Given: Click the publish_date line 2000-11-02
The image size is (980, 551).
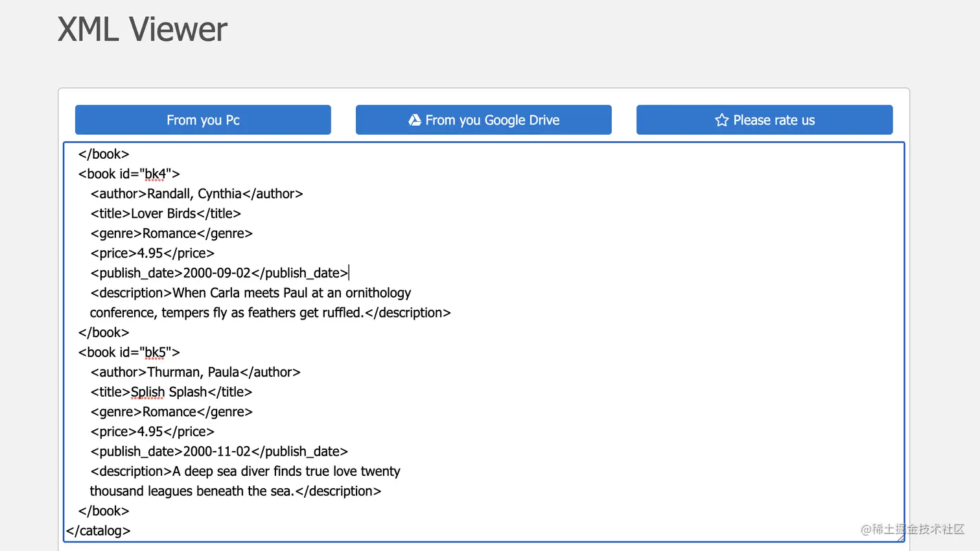Looking at the screenshot, I should point(219,451).
